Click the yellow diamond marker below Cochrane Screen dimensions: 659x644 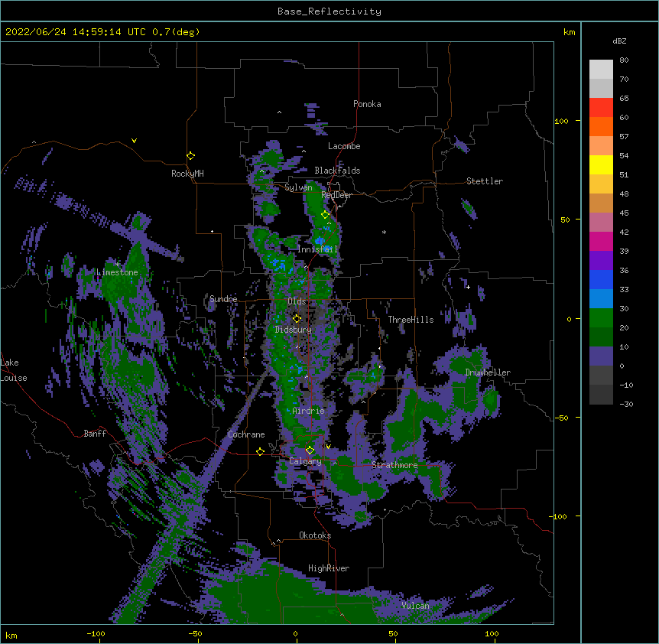[260, 451]
